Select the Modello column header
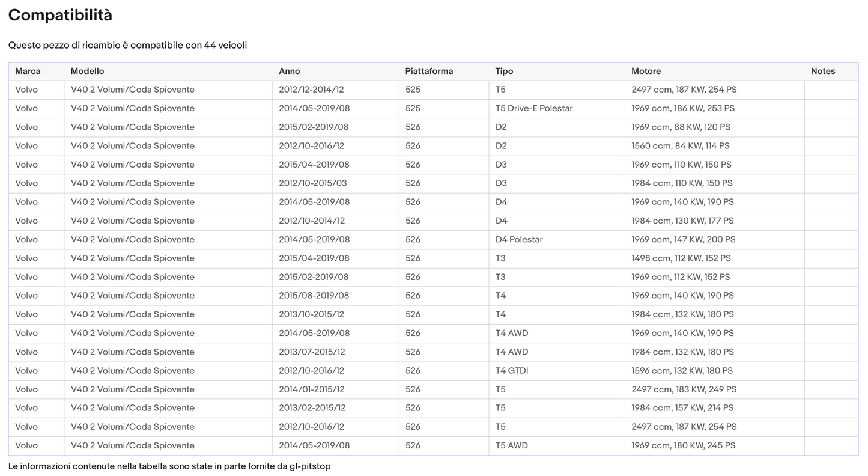 (x=87, y=71)
